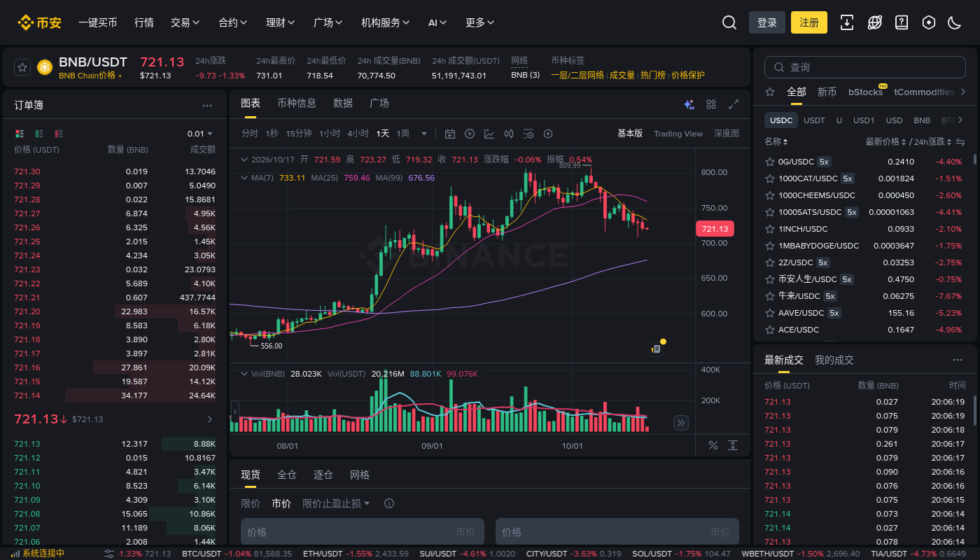This screenshot has width=980, height=560.
Task: Open the search magnifier in the top header
Action: click(x=729, y=22)
